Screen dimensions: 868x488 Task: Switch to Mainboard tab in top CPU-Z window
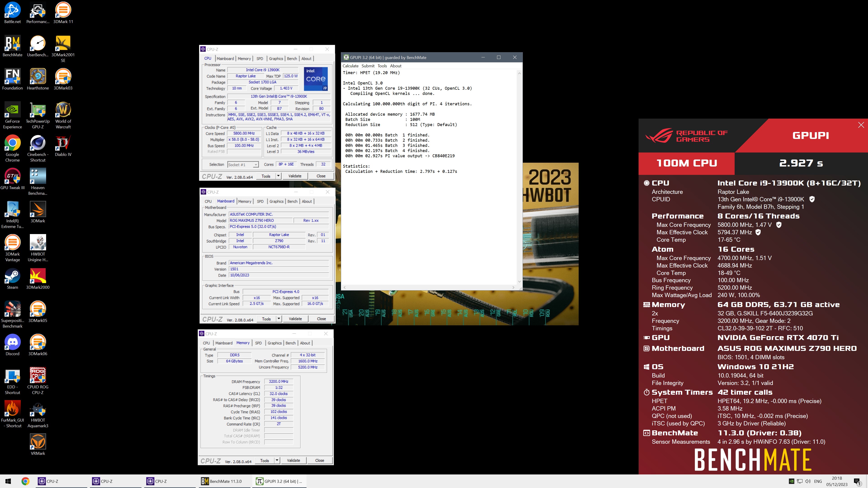click(225, 59)
